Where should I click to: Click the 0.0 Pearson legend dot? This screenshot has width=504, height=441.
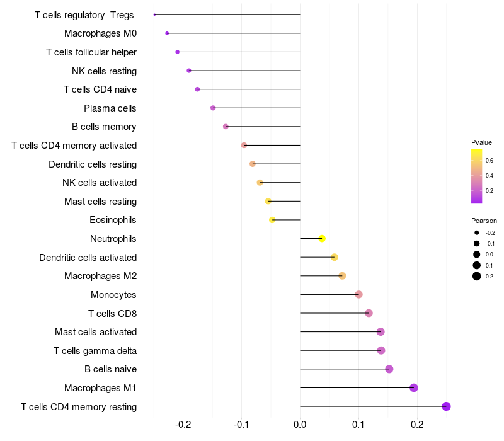[477, 255]
